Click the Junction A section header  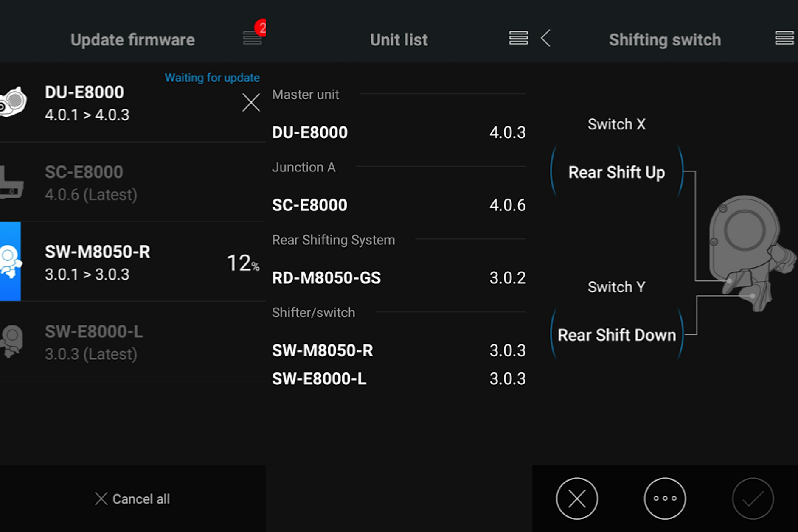pos(304,167)
